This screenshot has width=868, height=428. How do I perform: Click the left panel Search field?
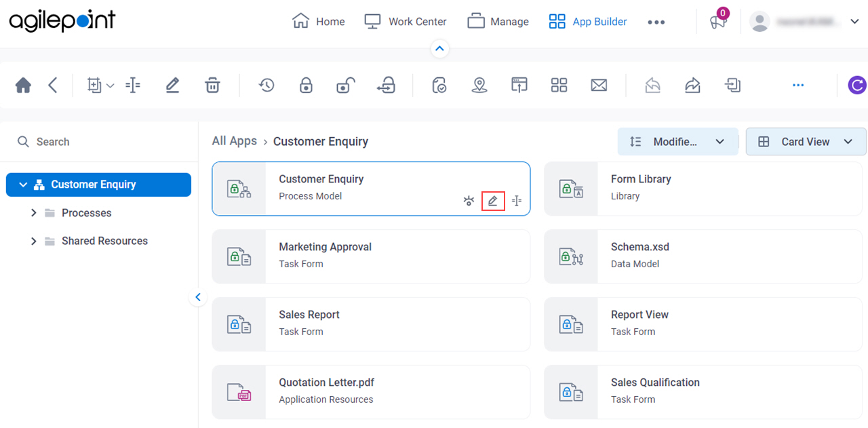click(x=99, y=142)
